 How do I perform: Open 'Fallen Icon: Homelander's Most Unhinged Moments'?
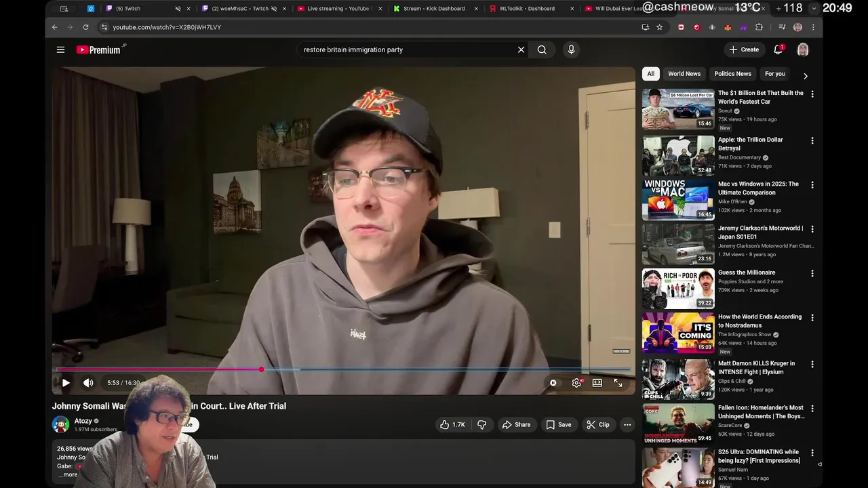point(762,412)
